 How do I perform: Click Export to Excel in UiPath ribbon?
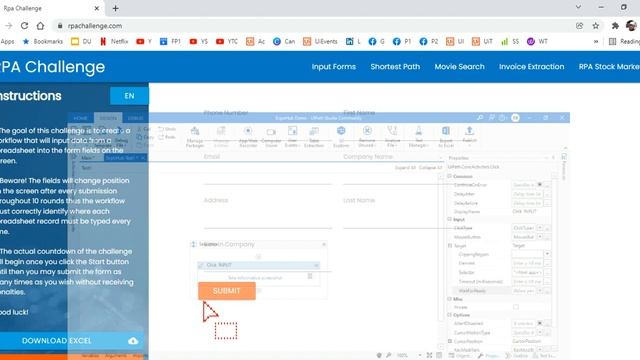click(x=446, y=137)
